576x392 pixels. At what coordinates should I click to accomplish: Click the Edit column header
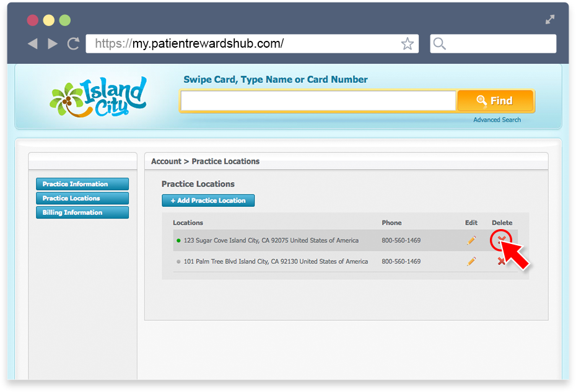471,223
